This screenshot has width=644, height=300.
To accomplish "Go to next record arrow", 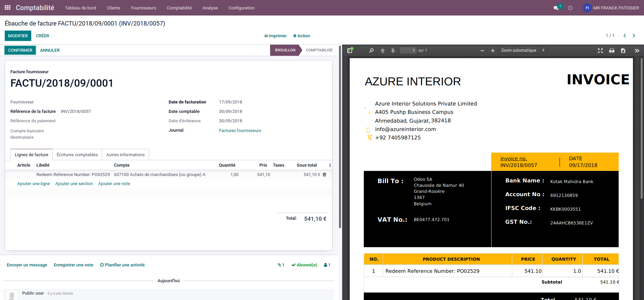I will [634, 36].
